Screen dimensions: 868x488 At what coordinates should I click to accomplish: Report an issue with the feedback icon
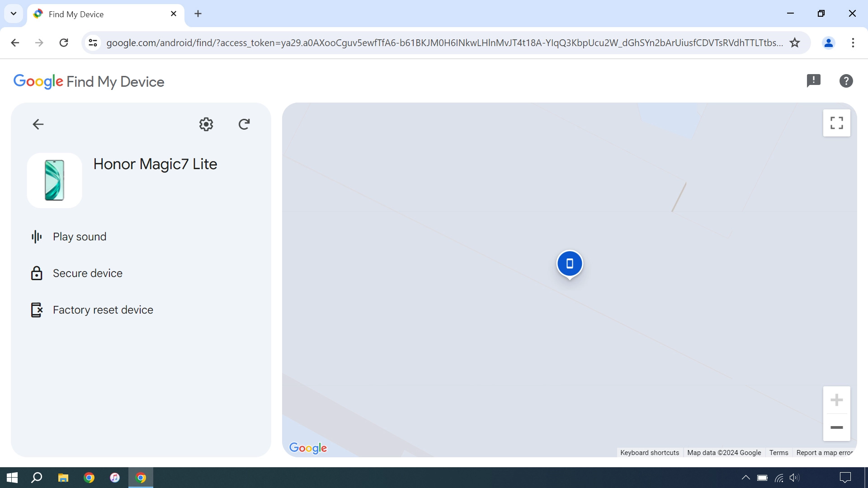coord(814,80)
